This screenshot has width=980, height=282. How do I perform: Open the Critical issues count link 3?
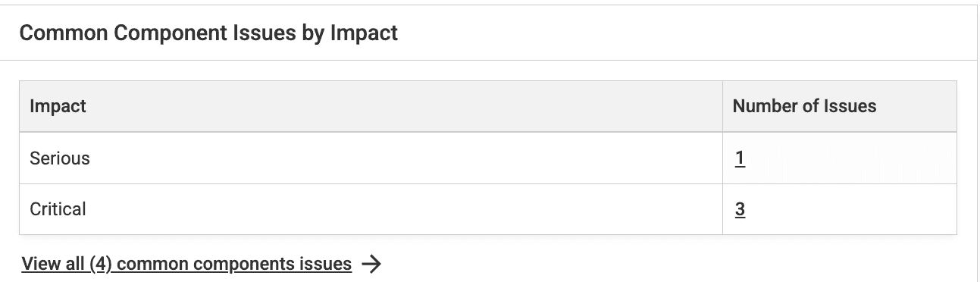740,209
